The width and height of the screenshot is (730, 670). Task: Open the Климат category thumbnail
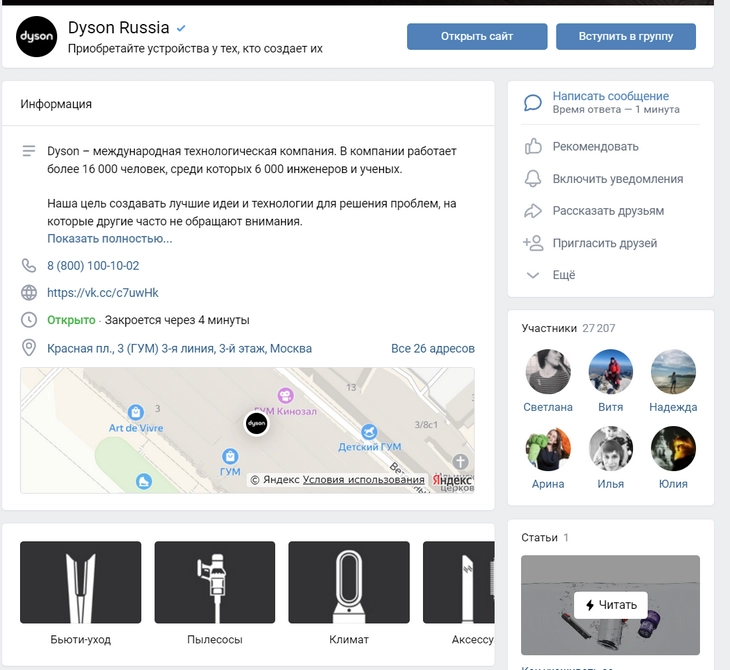(349, 582)
